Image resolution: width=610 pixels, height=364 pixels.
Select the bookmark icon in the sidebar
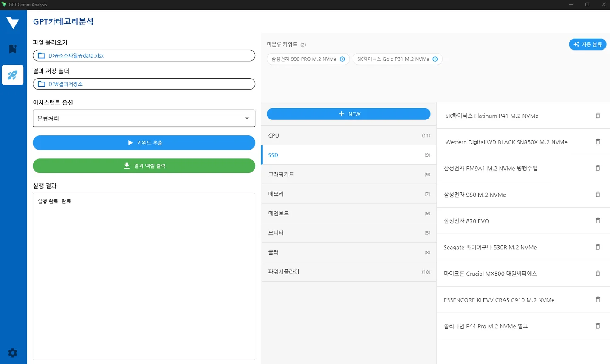12,48
